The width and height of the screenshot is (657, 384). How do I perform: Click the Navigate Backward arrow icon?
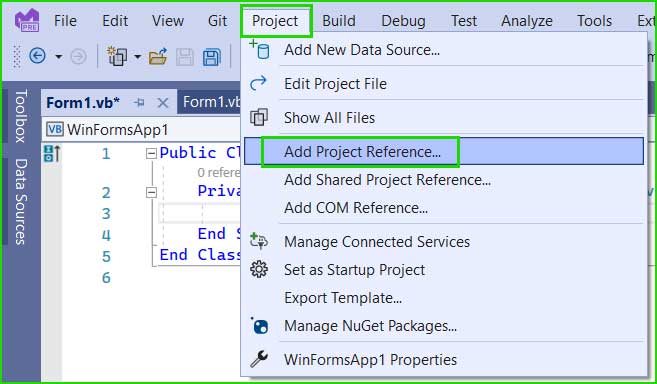pyautogui.click(x=37, y=56)
